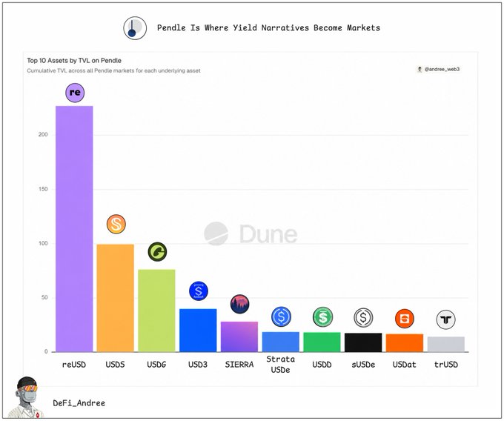Click 'Pendle Is Where Yield Narratives Become Markets' heading

(268, 28)
